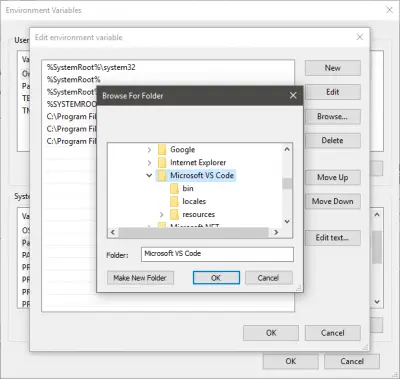Click the system variables list scrollbar thumb
The image size is (400, 379).
(x=377, y=247)
